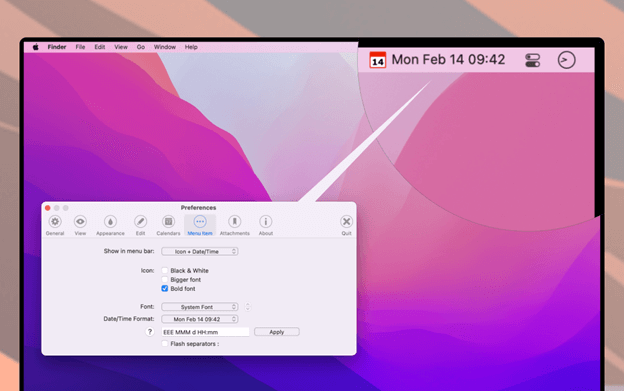Open the Edit preferences pane

(140, 225)
